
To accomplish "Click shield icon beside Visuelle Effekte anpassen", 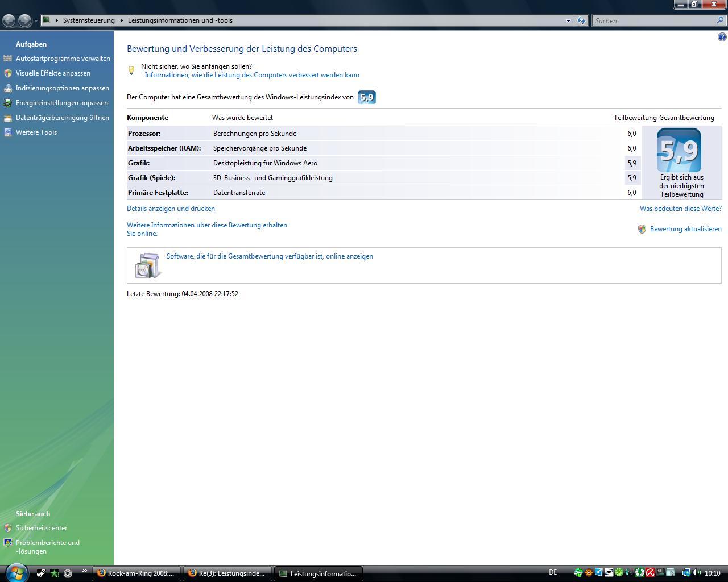I will tap(7, 73).
